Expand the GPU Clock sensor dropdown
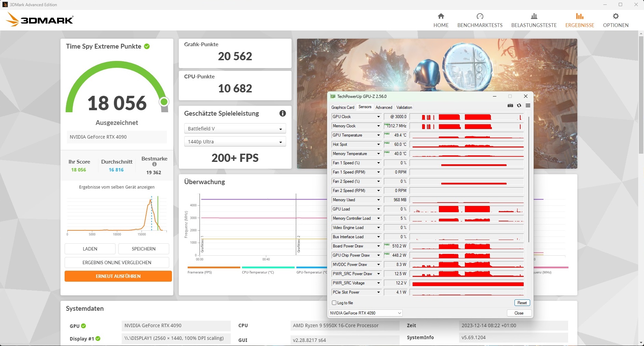644x346 pixels. point(378,117)
